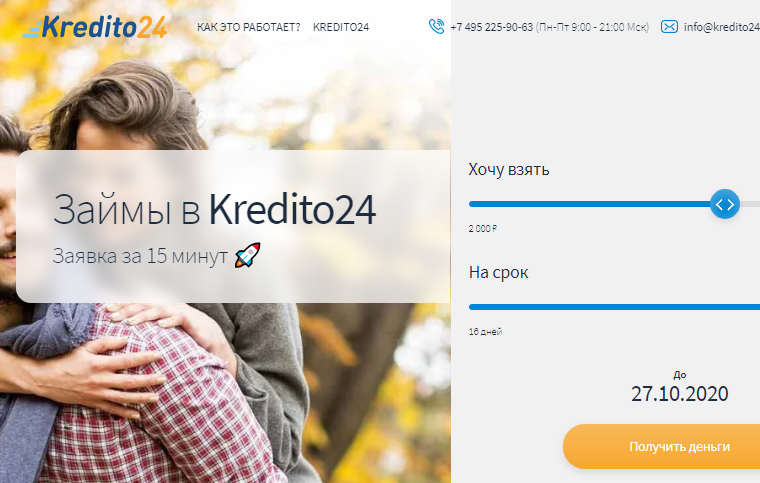The image size is (760, 483).
Task: Click the 'На срок' label
Action: [x=498, y=272]
